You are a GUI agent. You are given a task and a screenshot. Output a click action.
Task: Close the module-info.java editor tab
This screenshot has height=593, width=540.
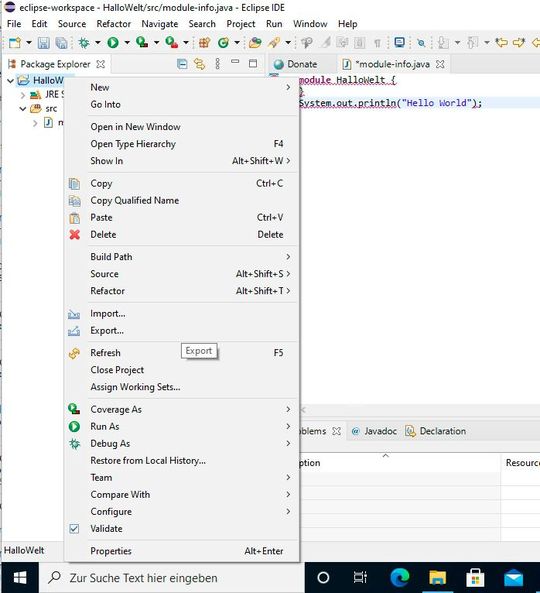[x=440, y=64]
